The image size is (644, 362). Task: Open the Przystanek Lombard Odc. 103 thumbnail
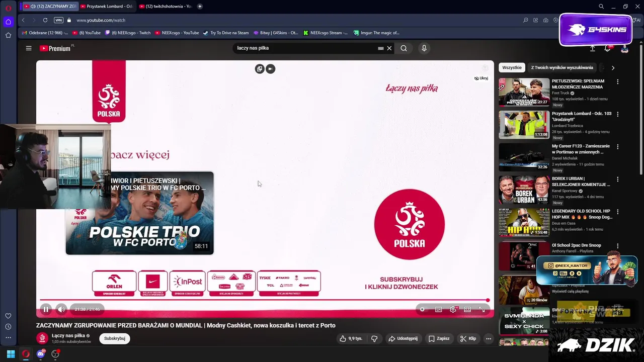tap(524, 125)
